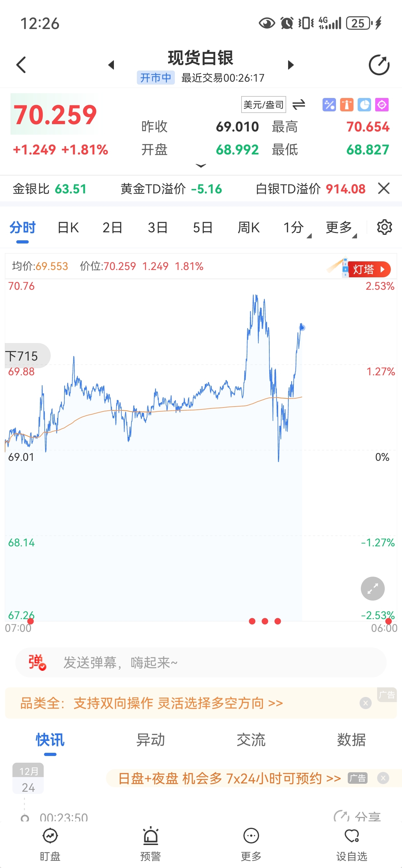Switch price unit 美元/盎司 toggle
The width and height of the screenshot is (402, 868).
tap(299, 105)
